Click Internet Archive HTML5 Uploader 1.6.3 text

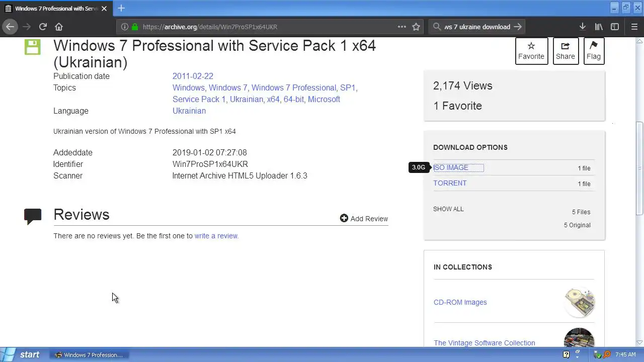point(239,175)
